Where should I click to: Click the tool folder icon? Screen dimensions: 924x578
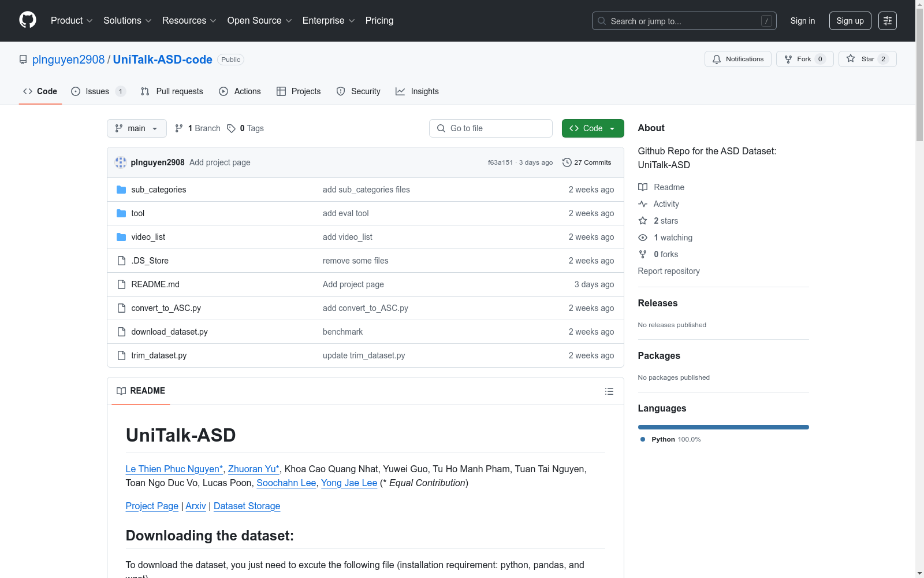click(121, 213)
